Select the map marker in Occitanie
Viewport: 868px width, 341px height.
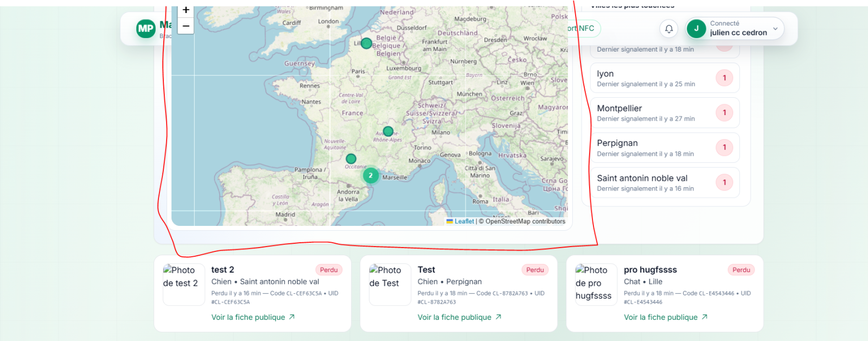pos(351,159)
